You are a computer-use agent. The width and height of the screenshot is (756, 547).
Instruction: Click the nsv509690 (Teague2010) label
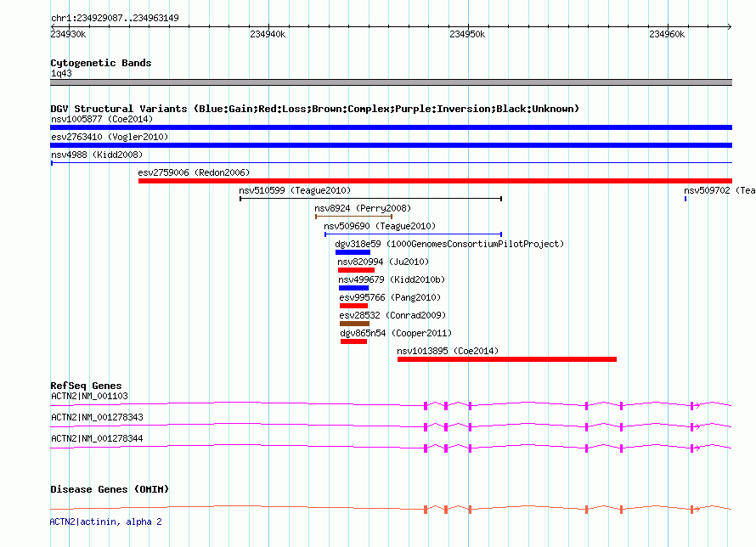380,226
